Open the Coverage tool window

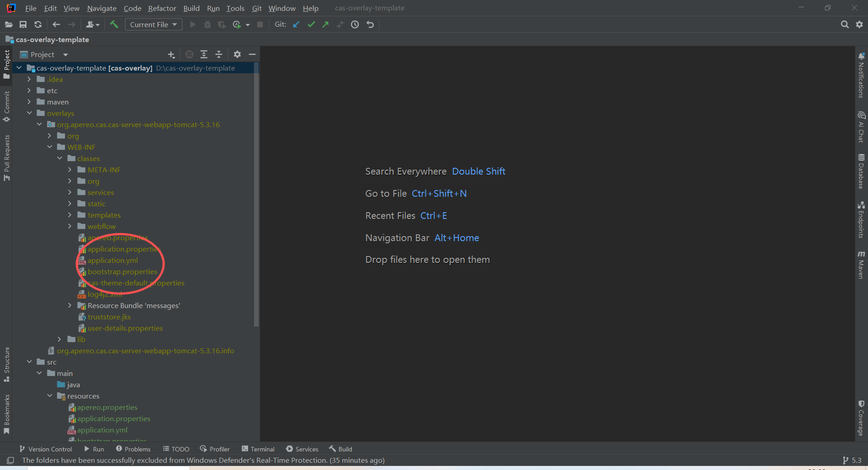pyautogui.click(x=861, y=418)
